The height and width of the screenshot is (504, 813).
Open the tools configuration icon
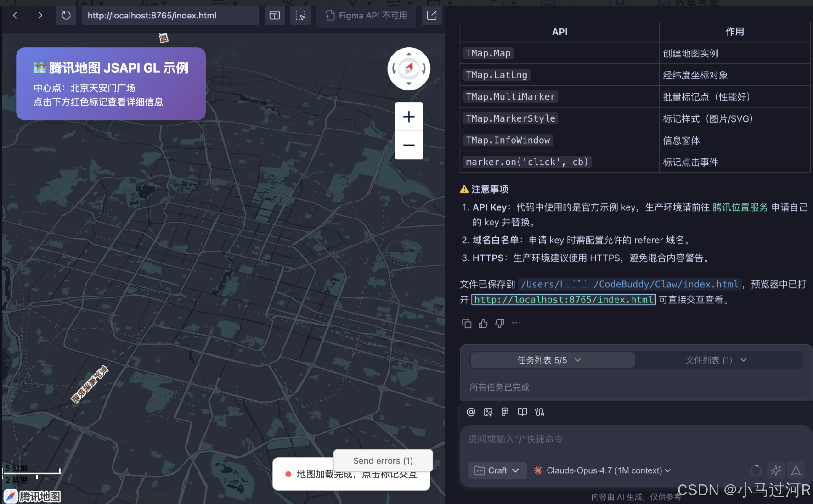pos(540,412)
